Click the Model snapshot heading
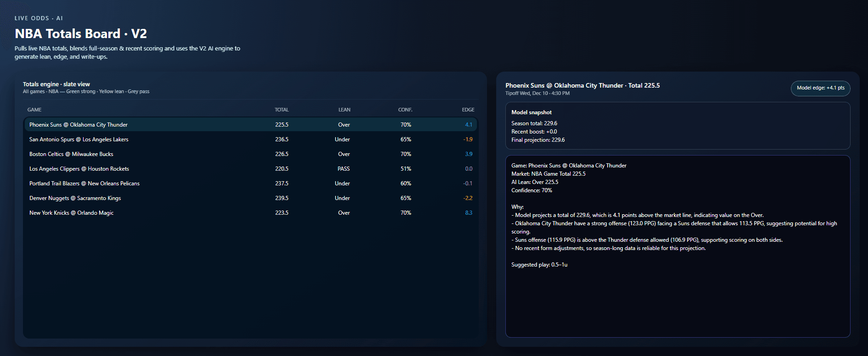Screen dimensions: 868x356 pos(532,112)
